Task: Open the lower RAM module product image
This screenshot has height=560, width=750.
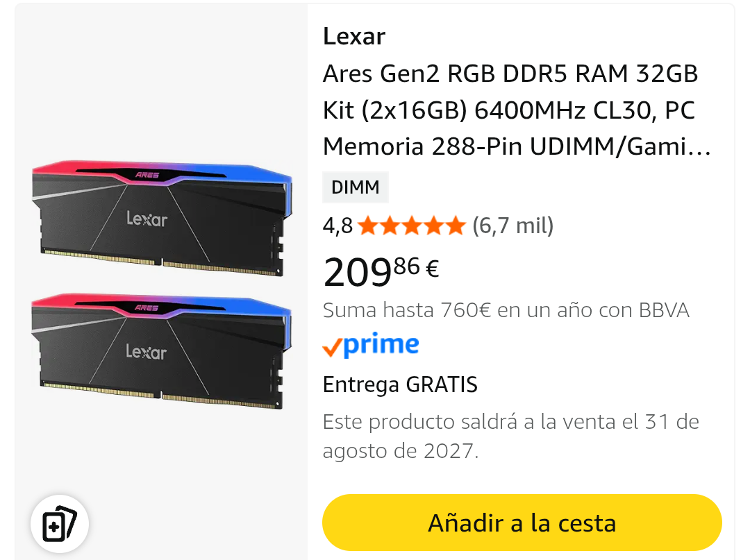Action: [162, 351]
